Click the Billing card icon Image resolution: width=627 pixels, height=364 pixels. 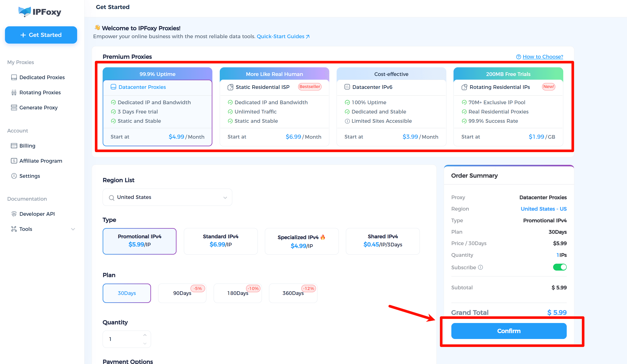click(14, 146)
